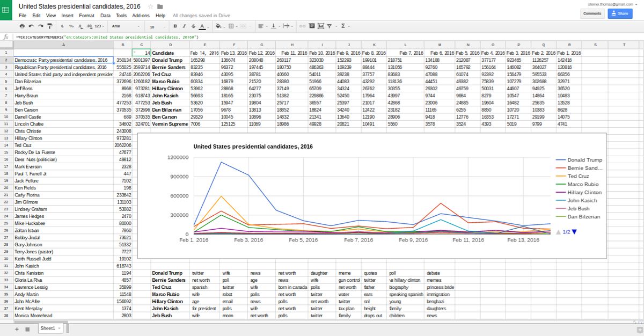Image resolution: width=644 pixels, height=336 pixels.
Task: Click the blue Share button
Action: [x=620, y=13]
